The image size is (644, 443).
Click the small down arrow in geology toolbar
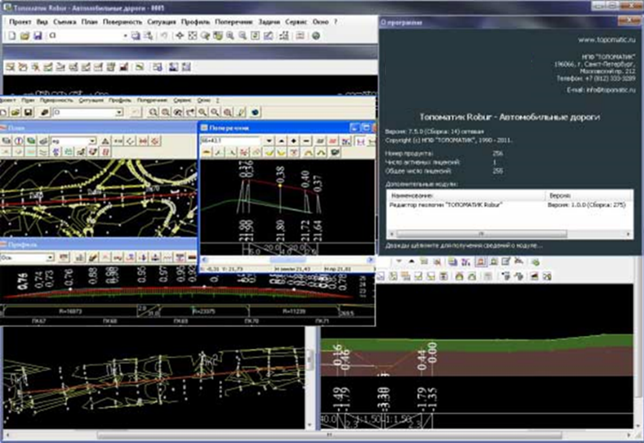pyautogui.click(x=398, y=262)
